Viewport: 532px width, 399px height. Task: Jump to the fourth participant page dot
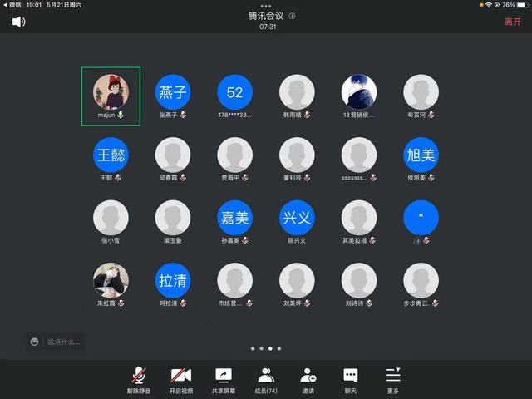pyautogui.click(x=280, y=348)
